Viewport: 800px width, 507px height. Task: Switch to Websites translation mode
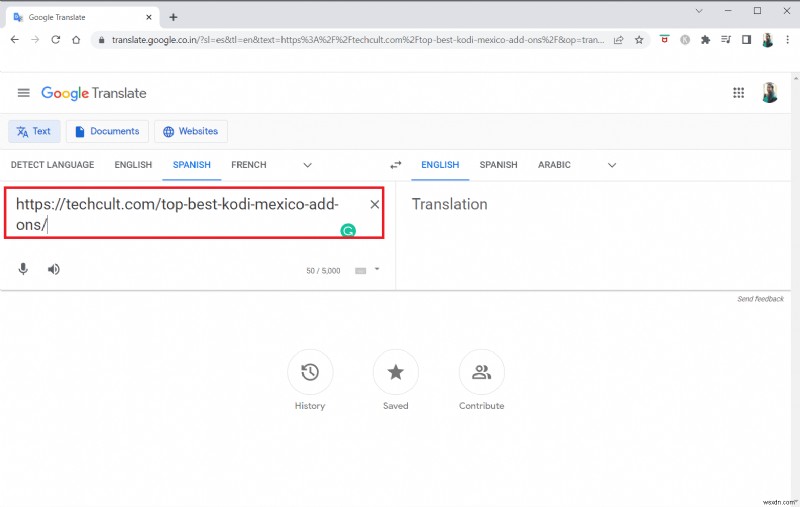coord(191,132)
